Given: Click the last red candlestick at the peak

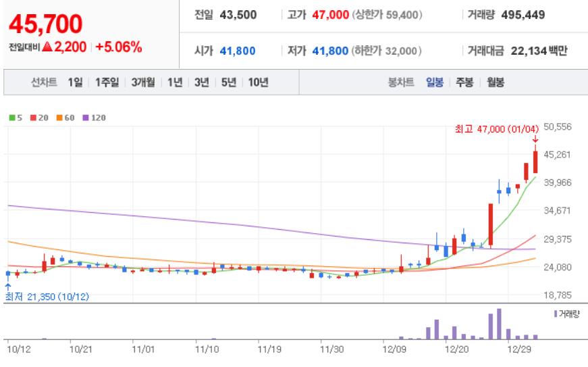Looking at the screenshot, I should pos(535,162).
